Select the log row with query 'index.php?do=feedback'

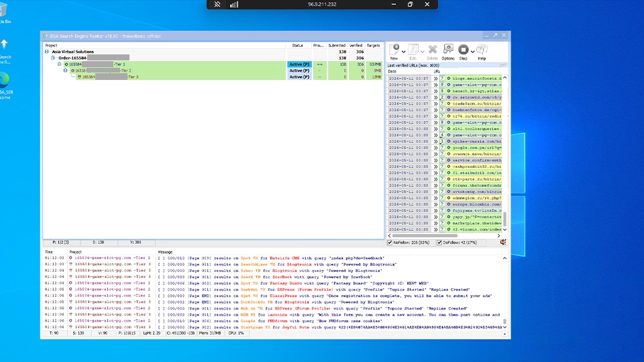pyautogui.click(x=273, y=259)
